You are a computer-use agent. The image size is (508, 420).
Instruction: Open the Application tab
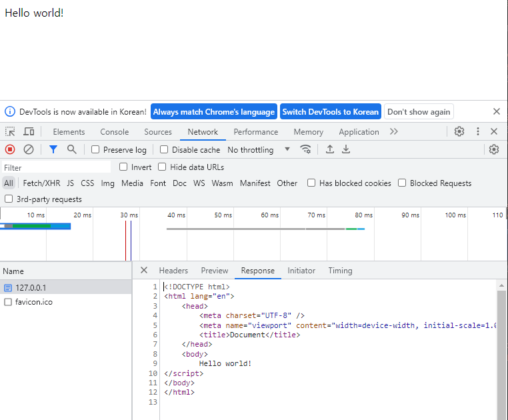[359, 132]
